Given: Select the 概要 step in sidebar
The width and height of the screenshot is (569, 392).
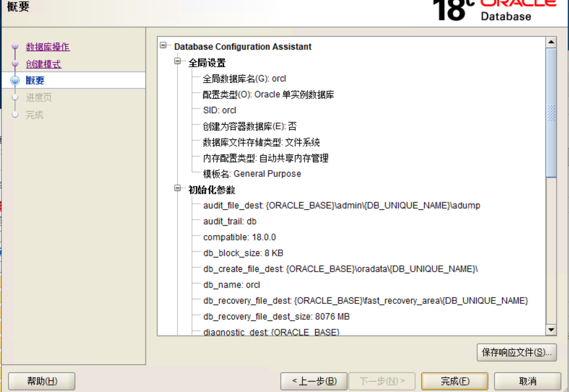Looking at the screenshot, I should coord(35,80).
